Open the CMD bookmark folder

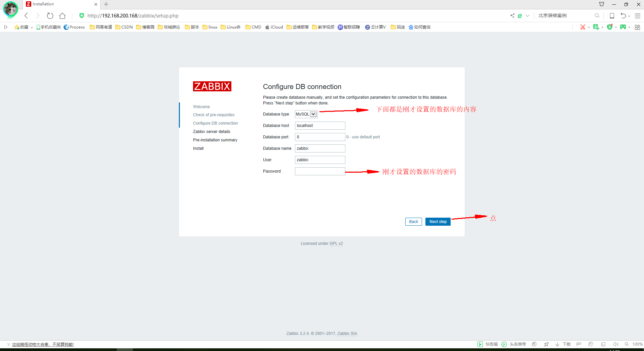point(253,27)
